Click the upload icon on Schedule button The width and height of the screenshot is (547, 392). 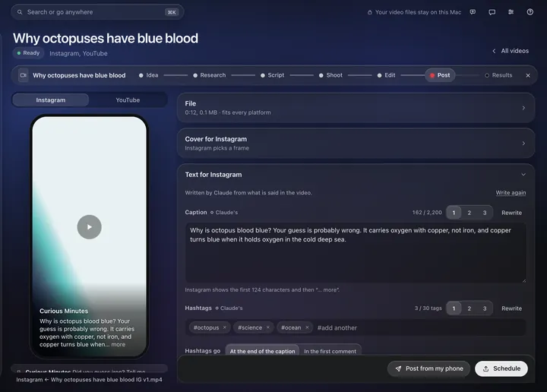tap(485, 368)
